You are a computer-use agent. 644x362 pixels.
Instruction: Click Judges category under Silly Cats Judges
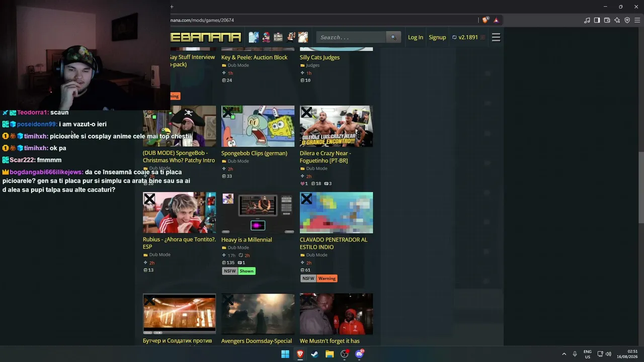click(312, 65)
